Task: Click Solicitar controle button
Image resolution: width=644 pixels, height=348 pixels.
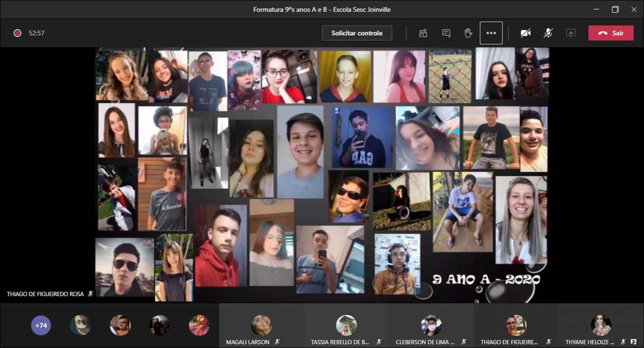Action: [357, 33]
